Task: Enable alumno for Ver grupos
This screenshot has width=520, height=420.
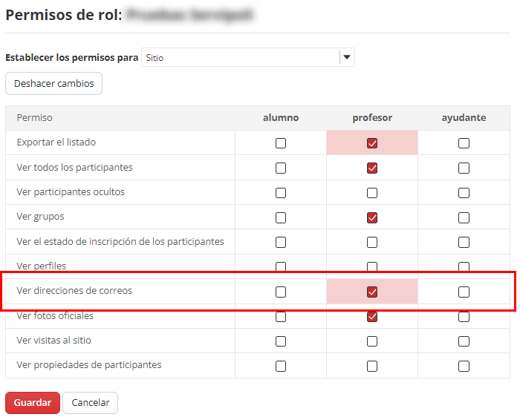Action: click(x=281, y=217)
